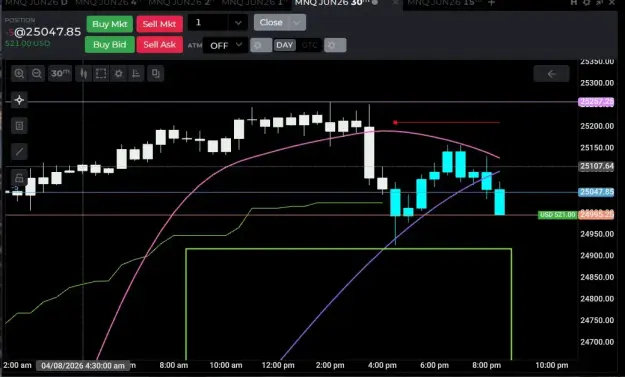Click the 25350.00 price axis label

point(597,62)
